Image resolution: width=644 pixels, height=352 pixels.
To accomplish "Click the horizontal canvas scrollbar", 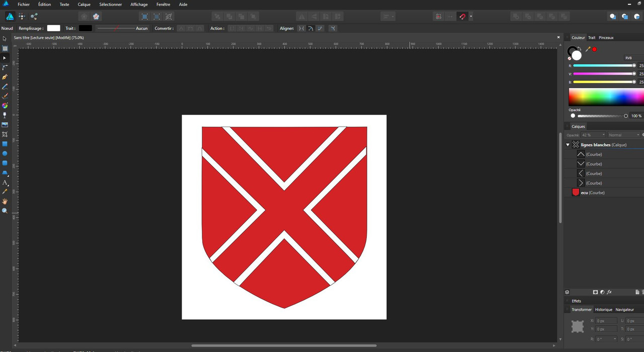I will pos(284,345).
